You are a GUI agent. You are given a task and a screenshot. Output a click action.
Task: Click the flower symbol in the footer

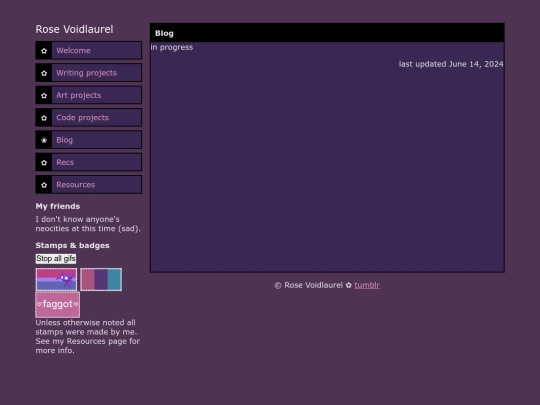349,285
